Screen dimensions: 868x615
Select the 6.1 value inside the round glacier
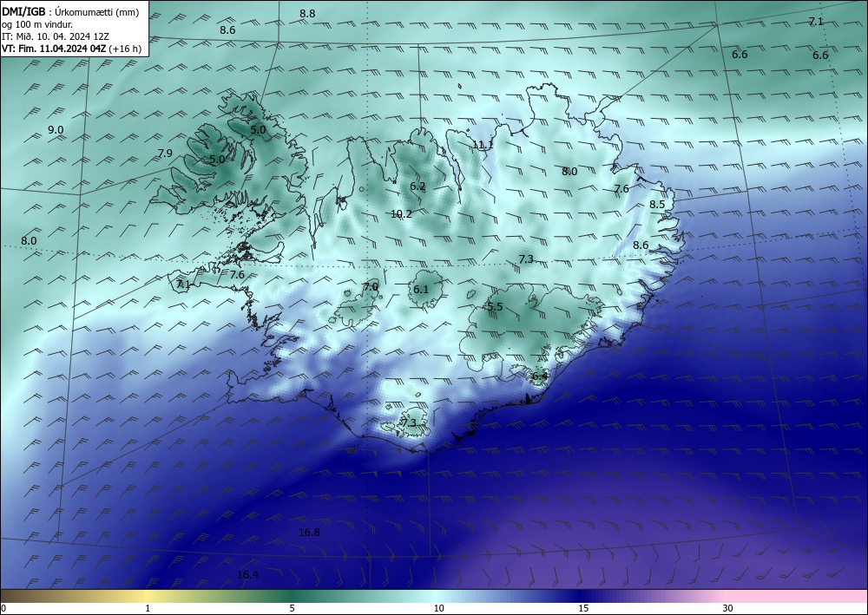[x=421, y=289]
